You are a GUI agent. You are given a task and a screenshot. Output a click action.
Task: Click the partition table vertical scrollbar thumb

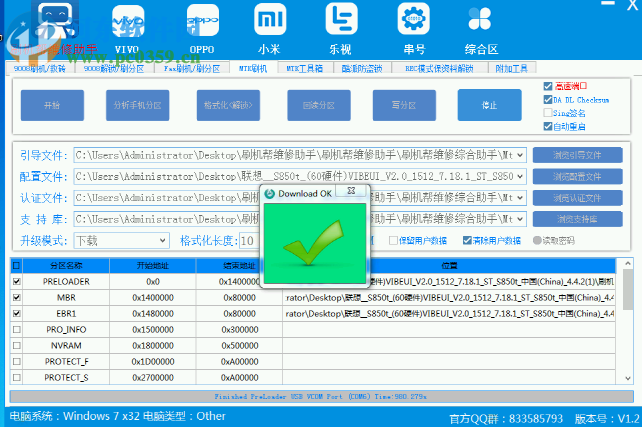pos(628,290)
